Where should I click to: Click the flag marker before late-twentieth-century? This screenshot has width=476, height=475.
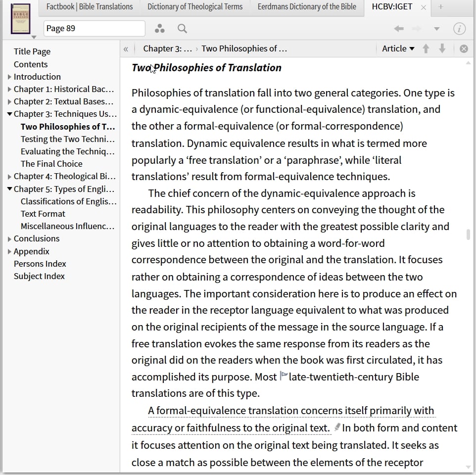[x=284, y=376]
